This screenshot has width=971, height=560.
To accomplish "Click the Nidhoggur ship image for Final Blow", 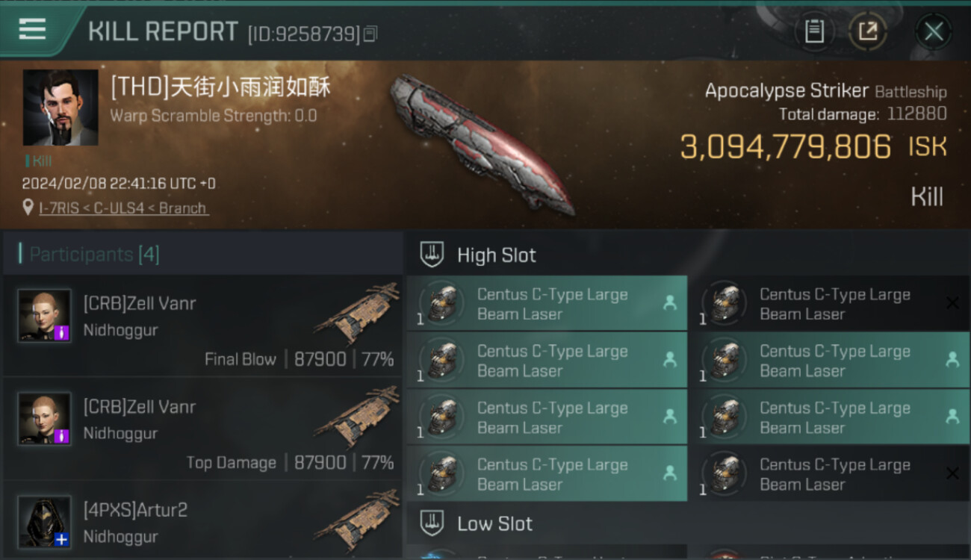I will (357, 312).
